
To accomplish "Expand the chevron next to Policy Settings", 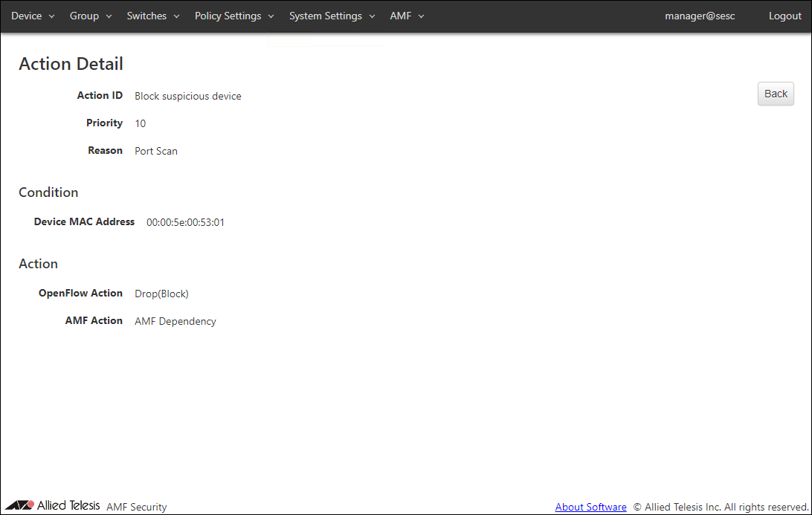I will (x=271, y=16).
